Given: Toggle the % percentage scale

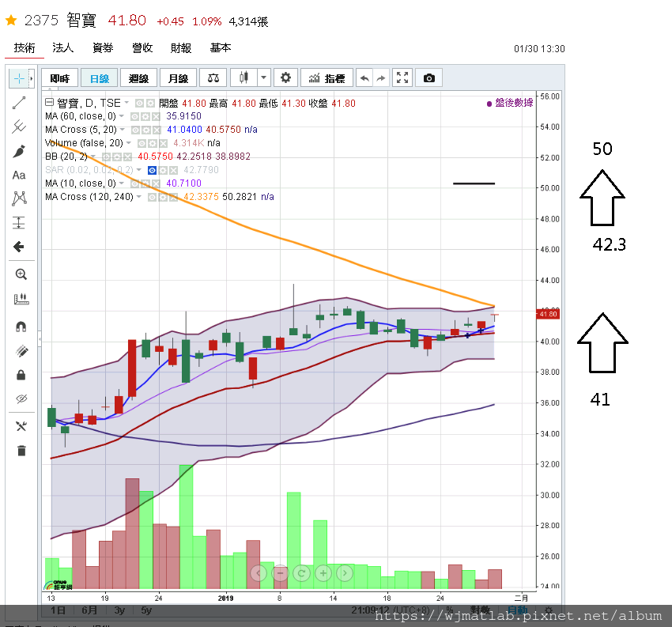Looking at the screenshot, I should 450,610.
